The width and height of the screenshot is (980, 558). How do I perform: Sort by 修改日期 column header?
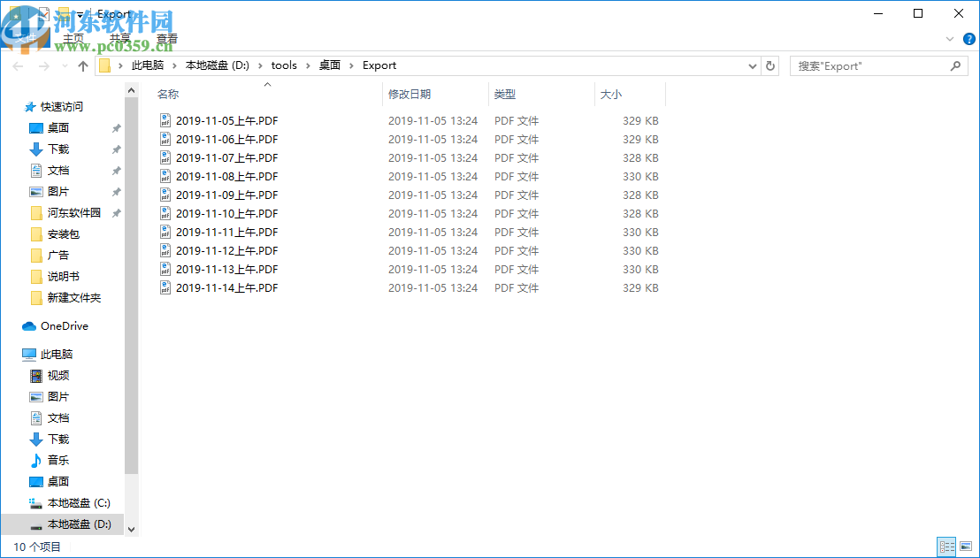coord(410,95)
